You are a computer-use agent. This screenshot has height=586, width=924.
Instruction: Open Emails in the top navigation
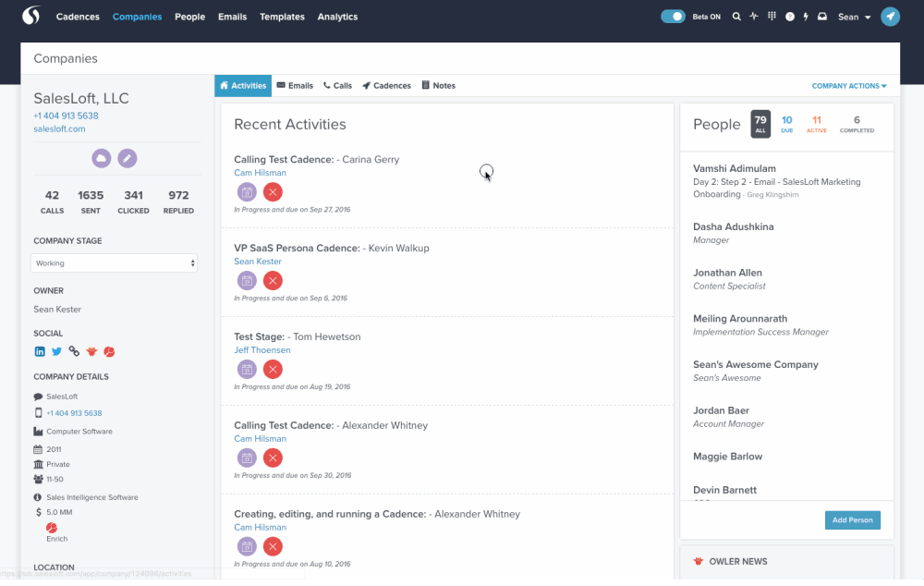[232, 17]
